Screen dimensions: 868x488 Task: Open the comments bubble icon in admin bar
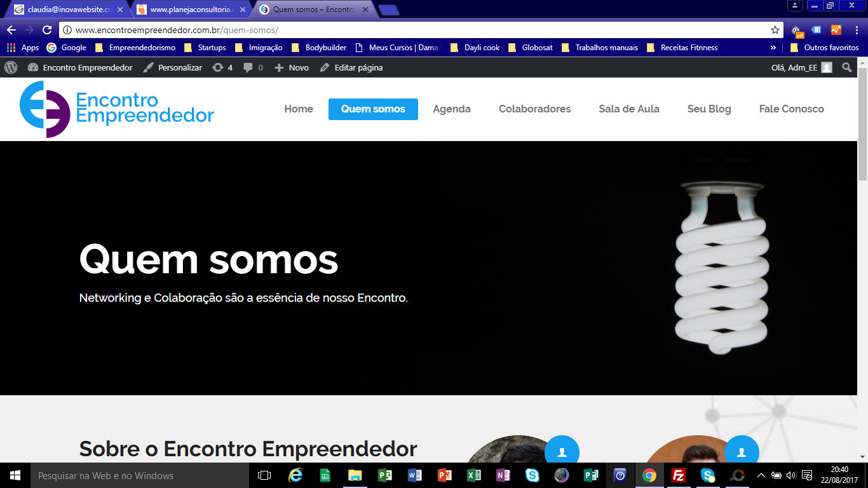click(253, 67)
